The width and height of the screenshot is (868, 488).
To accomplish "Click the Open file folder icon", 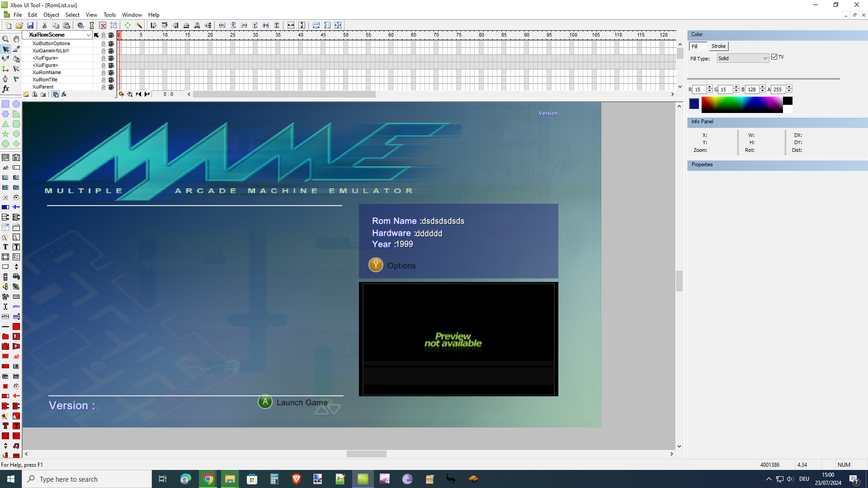I will pos(19,25).
